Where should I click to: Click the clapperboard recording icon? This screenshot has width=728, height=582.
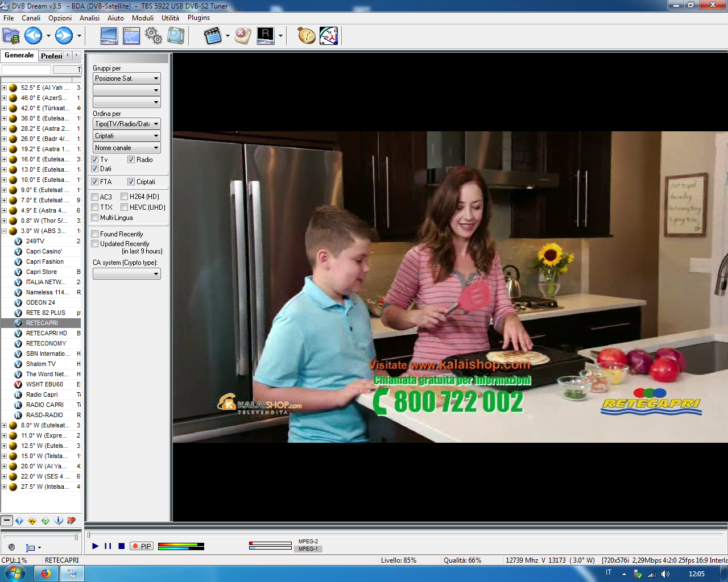coord(213,36)
